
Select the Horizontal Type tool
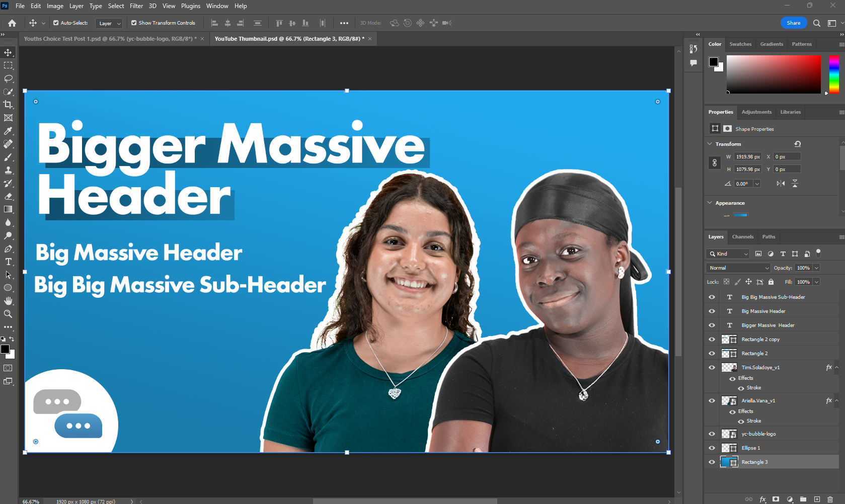pos(8,262)
